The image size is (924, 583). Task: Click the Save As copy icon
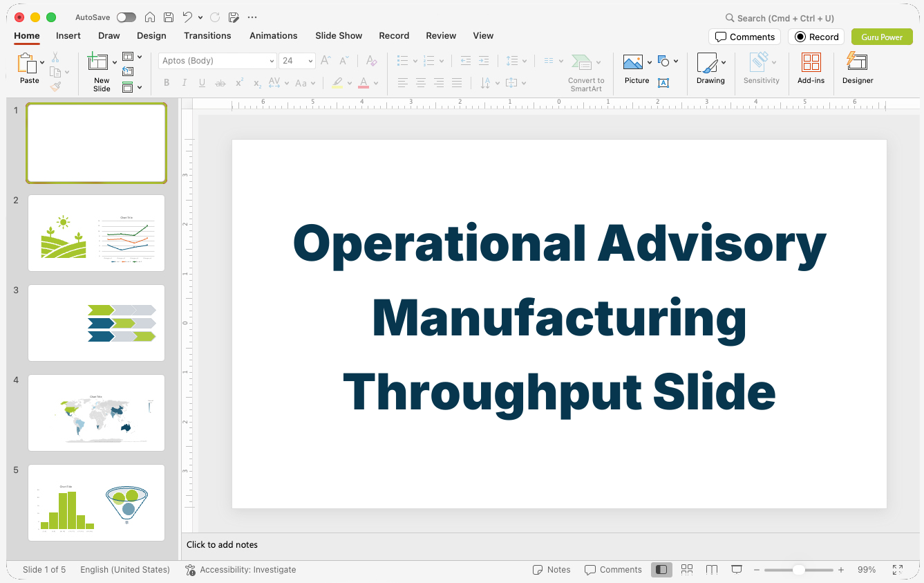click(x=234, y=17)
